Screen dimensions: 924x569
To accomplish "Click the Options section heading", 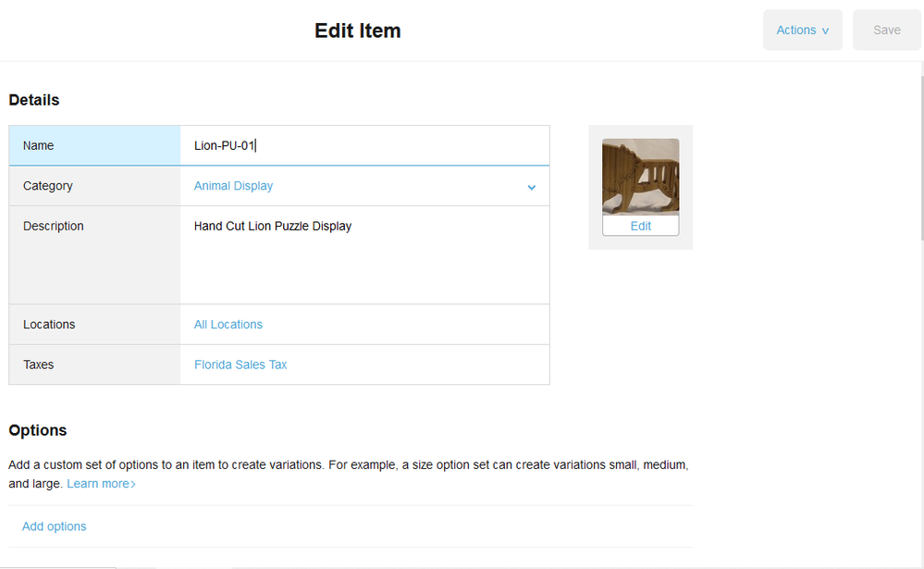I will 38,430.
